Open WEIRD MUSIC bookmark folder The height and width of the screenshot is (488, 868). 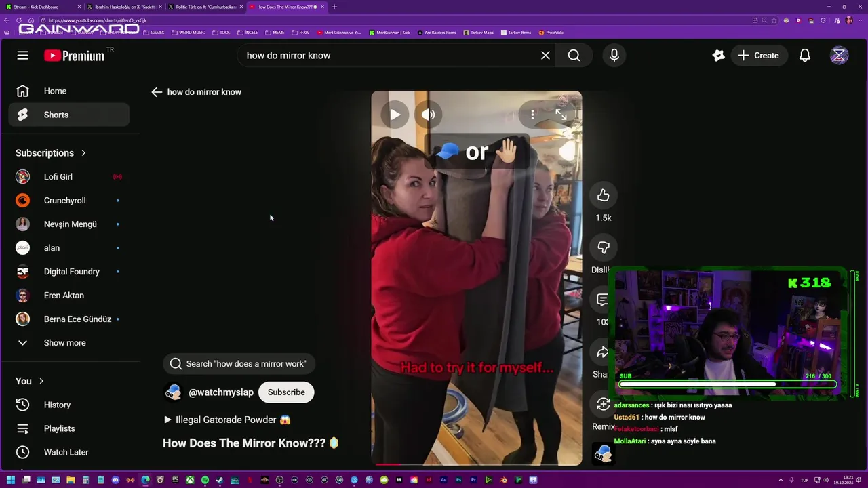(x=189, y=33)
